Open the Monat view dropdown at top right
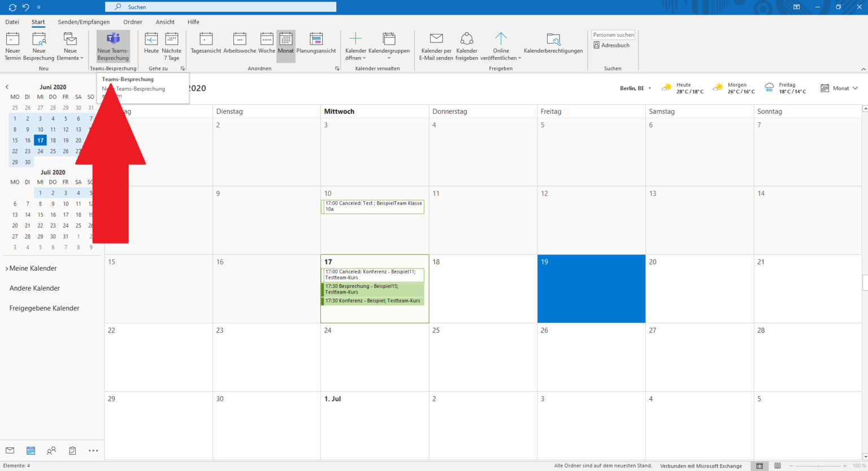 (840, 88)
